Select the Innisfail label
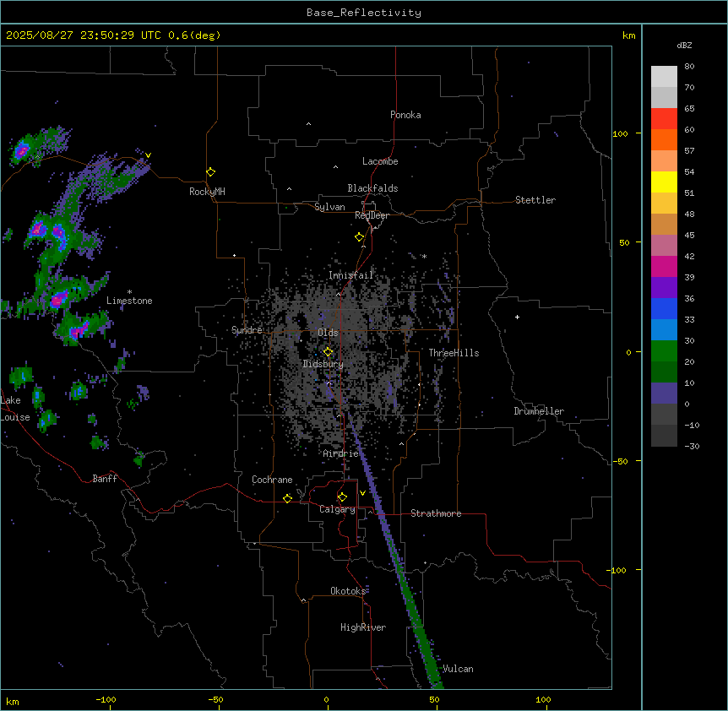Viewport: 728px width, 711px height. (x=351, y=275)
